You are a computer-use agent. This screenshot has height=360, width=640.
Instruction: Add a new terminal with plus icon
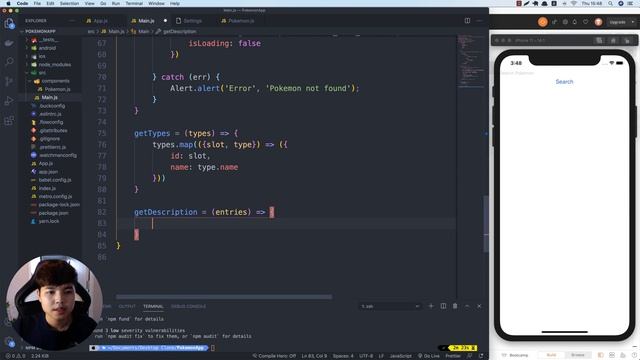(431, 306)
